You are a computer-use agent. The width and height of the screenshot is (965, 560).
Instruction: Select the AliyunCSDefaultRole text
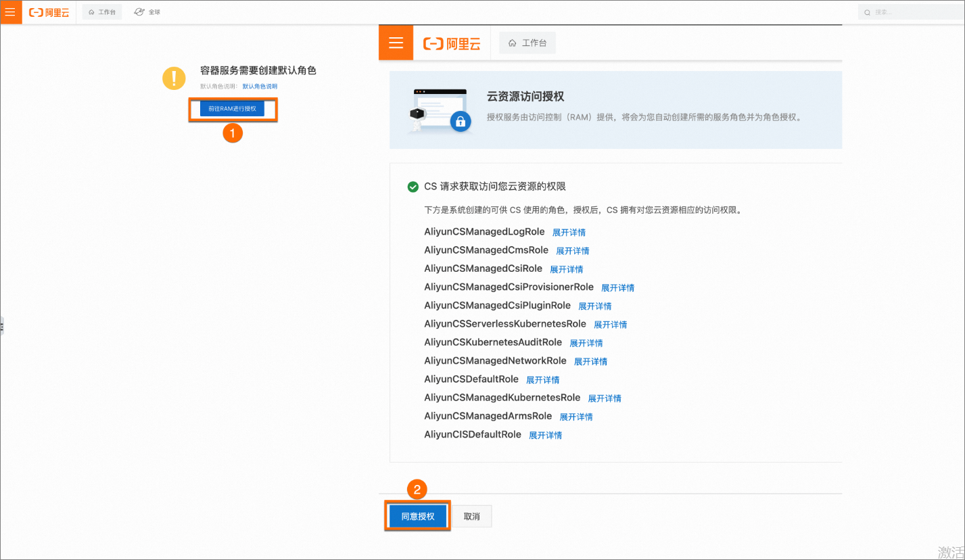point(471,379)
